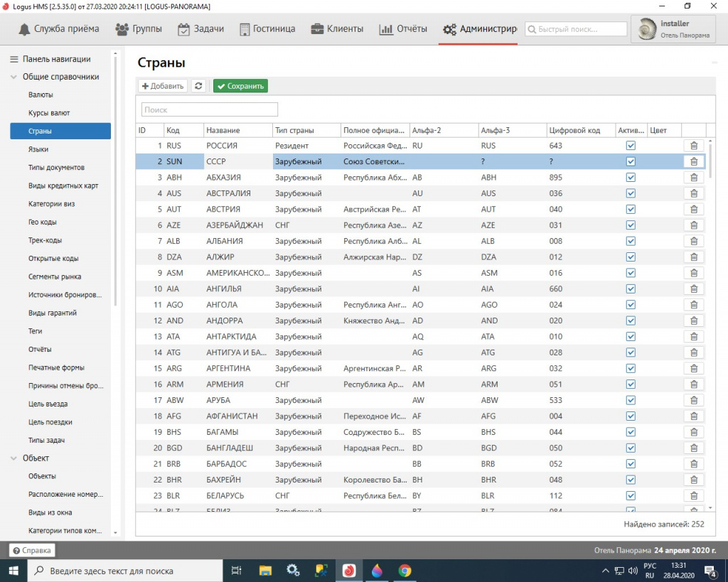Toggle active checkbox for СССР

click(631, 161)
